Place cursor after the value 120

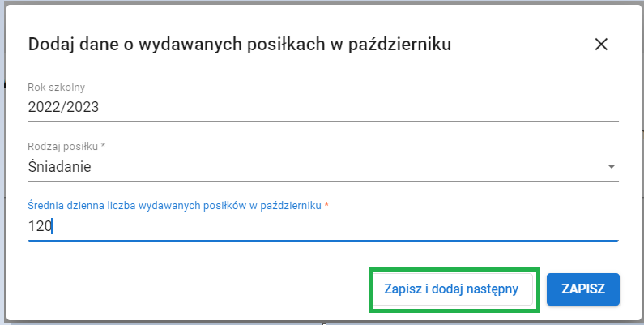(x=53, y=227)
